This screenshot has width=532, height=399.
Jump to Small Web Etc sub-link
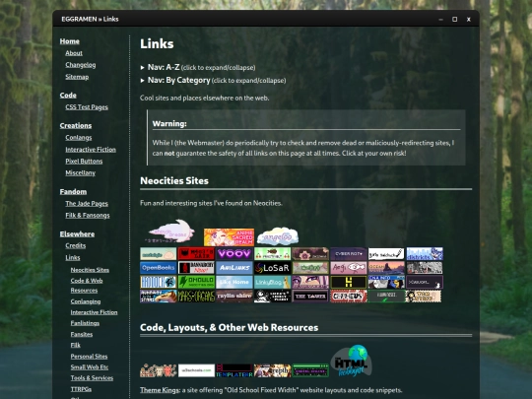pos(90,367)
